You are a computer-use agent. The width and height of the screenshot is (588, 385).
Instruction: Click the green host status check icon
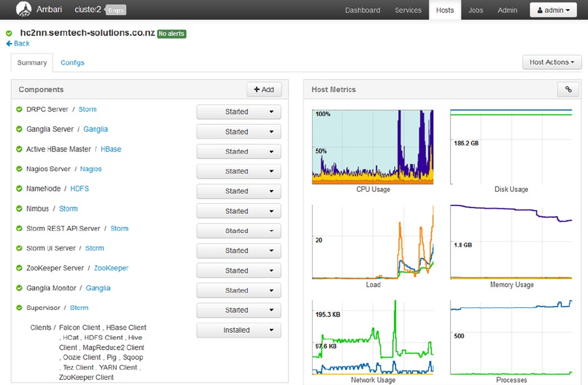[x=9, y=33]
